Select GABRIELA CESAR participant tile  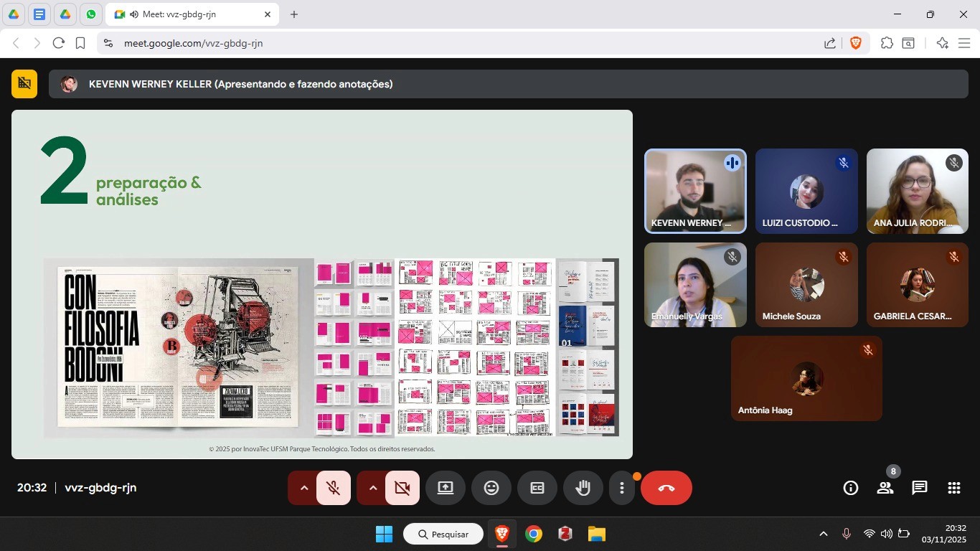point(918,285)
